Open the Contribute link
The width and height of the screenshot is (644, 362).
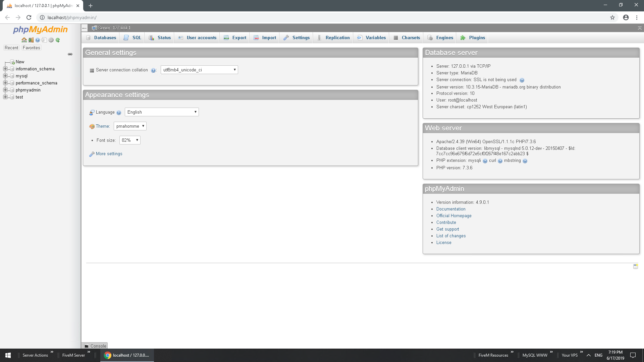click(x=446, y=223)
